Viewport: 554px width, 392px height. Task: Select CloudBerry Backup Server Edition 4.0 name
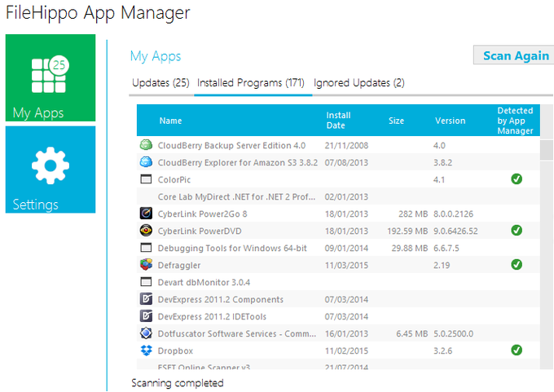coord(231,146)
